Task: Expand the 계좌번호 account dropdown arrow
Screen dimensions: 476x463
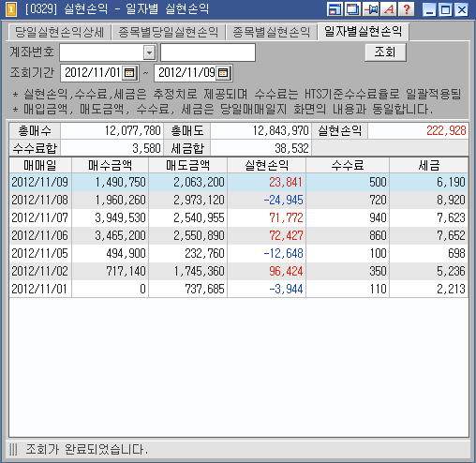Action: 150,52
